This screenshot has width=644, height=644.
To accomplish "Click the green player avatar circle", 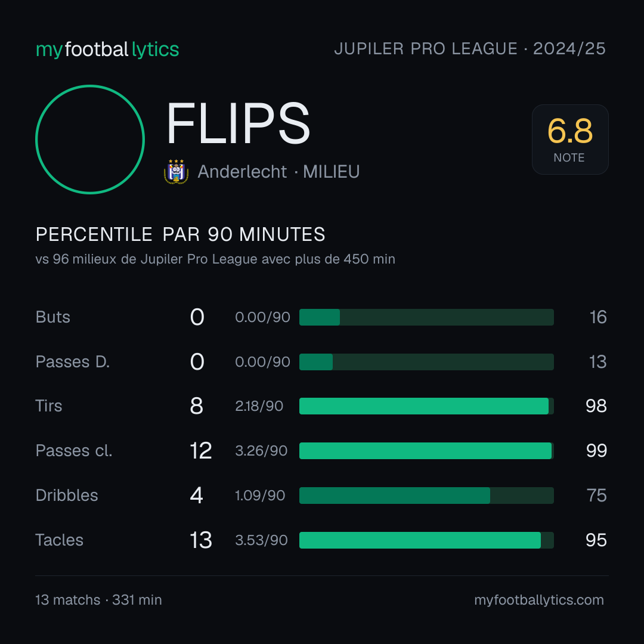I will coord(90,139).
